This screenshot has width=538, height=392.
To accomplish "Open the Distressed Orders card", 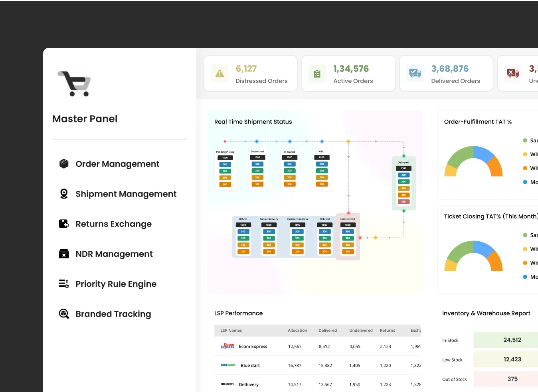I will pyautogui.click(x=251, y=73).
